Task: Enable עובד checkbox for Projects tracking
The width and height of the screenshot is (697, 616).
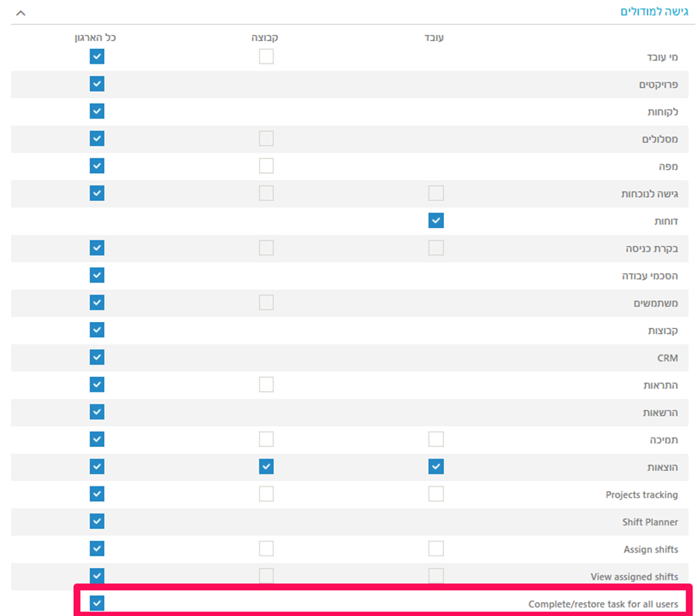Action: pos(436,493)
